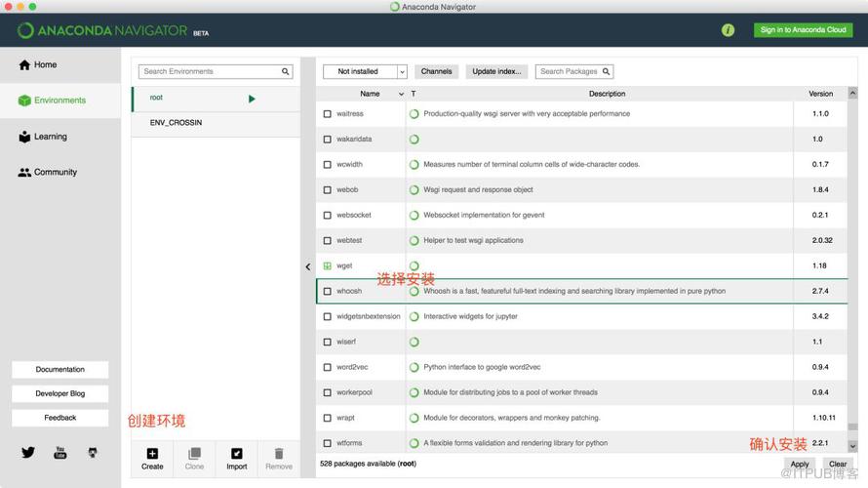Check the wcwidth package checkbox

(x=327, y=165)
